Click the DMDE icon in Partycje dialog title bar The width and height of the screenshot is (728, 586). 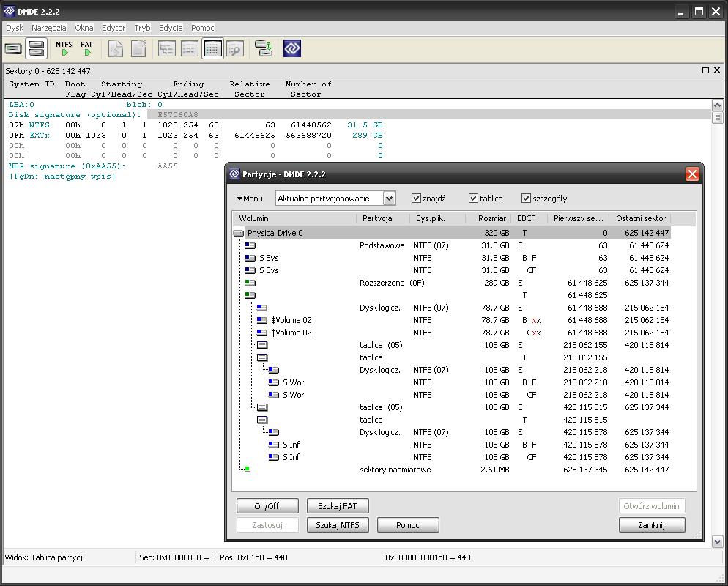[234, 174]
